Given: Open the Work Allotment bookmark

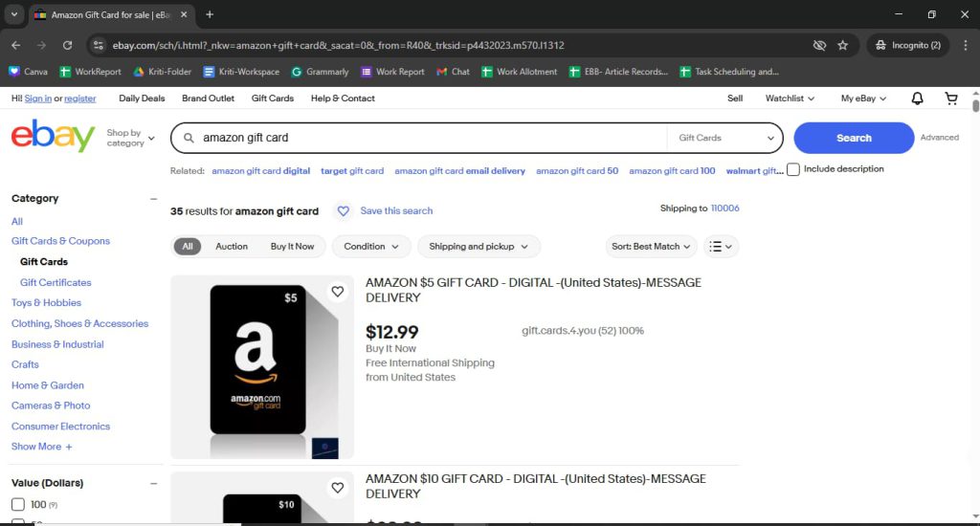Looking at the screenshot, I should pyautogui.click(x=520, y=72).
